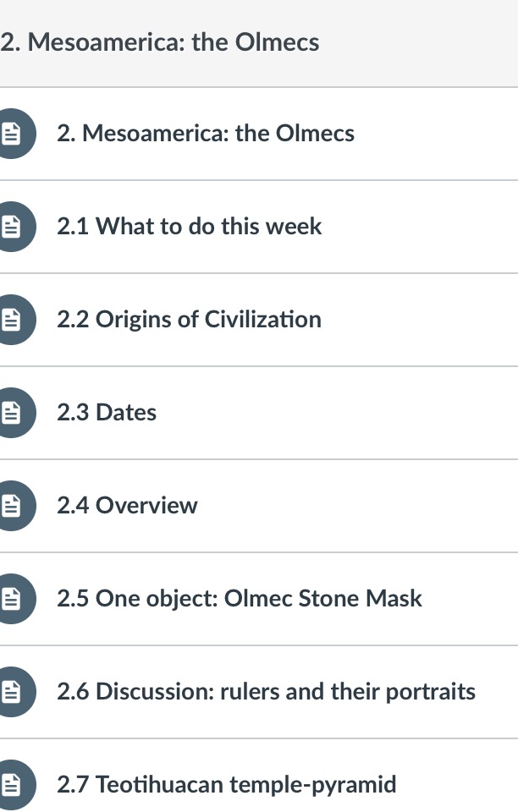Click page icon beside 2.4 Overview
Image resolution: width=518 pixels, height=812 pixels.
pyautogui.click(x=11, y=506)
